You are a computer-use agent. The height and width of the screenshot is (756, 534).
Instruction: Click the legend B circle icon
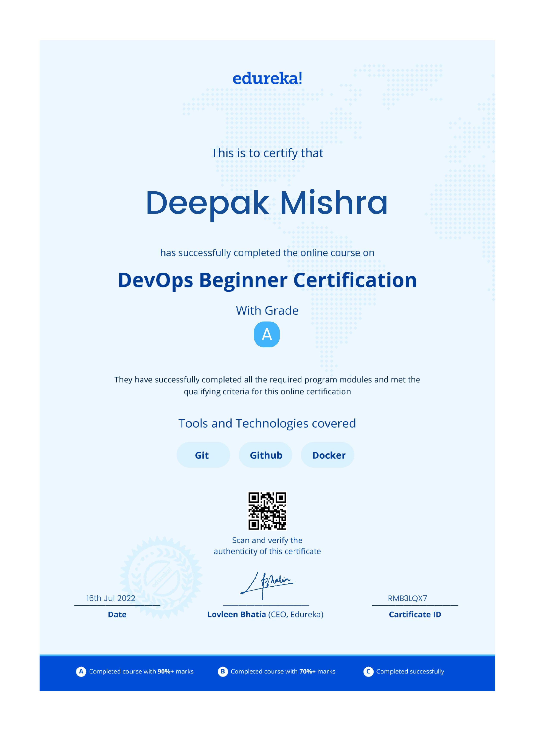[223, 671]
